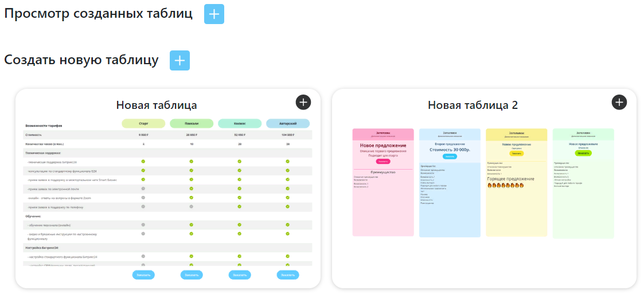Click the Горящее предложение text in yellow card
This screenshot has width=644, height=302.
point(510,179)
